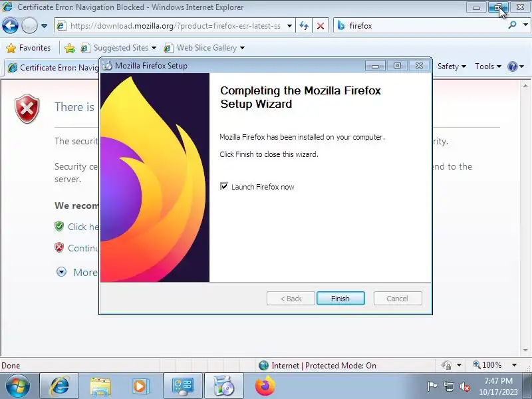Viewport: 532px width, 399px height.
Task: Expand More information chevron
Action: 61,272
